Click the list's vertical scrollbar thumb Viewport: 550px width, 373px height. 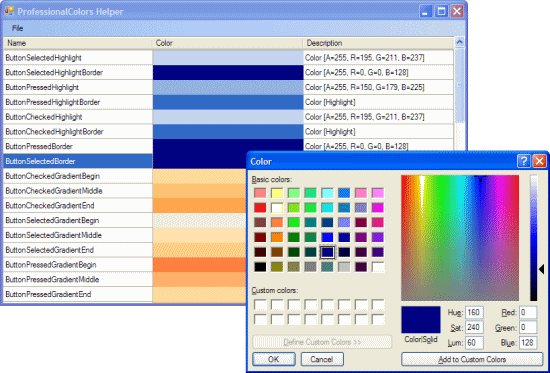(x=459, y=85)
